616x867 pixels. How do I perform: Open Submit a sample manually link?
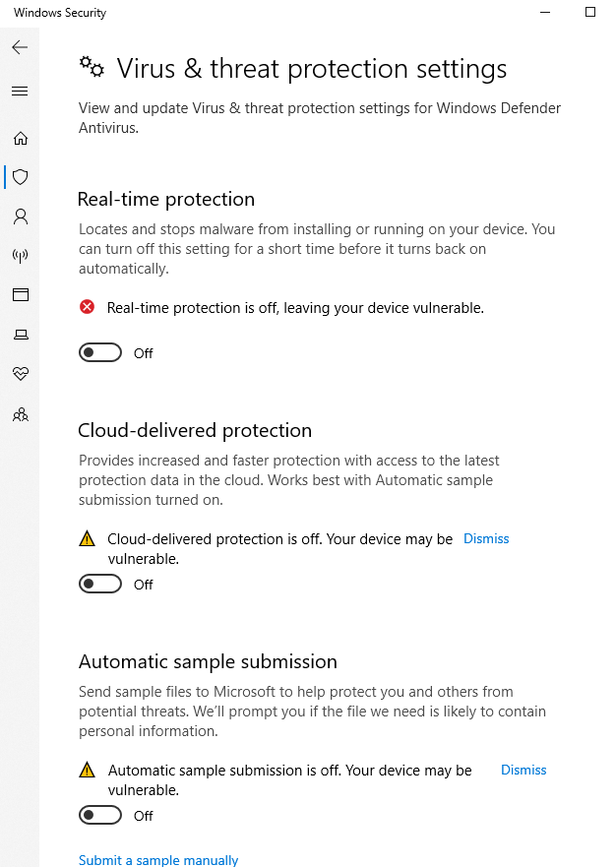point(158,860)
